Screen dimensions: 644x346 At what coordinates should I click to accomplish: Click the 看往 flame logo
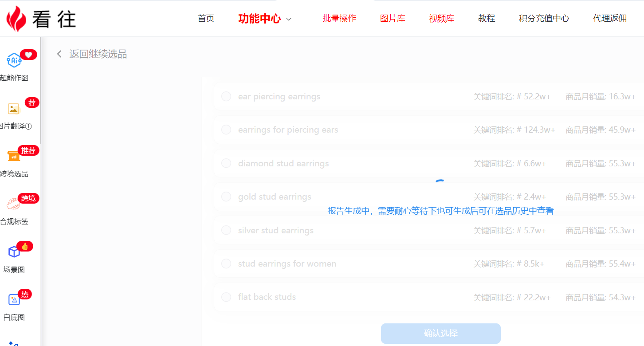click(16, 19)
